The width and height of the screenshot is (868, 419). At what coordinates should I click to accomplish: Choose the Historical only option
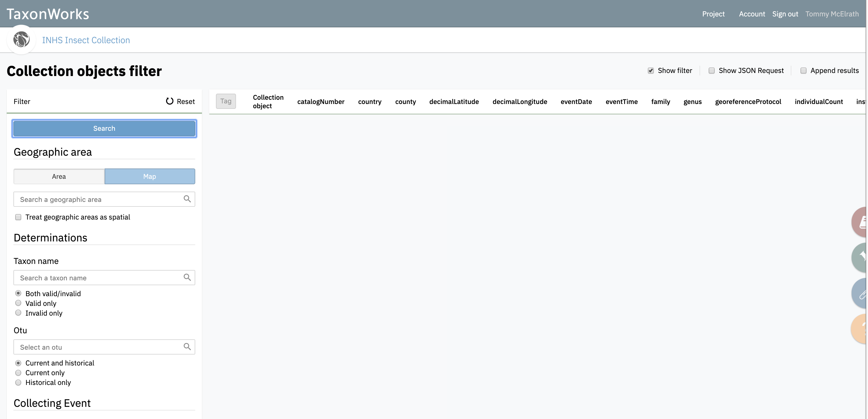point(18,382)
